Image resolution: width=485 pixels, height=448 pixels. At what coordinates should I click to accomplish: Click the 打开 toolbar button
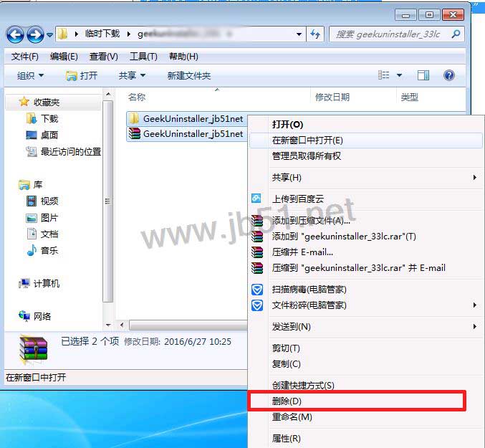(x=82, y=75)
